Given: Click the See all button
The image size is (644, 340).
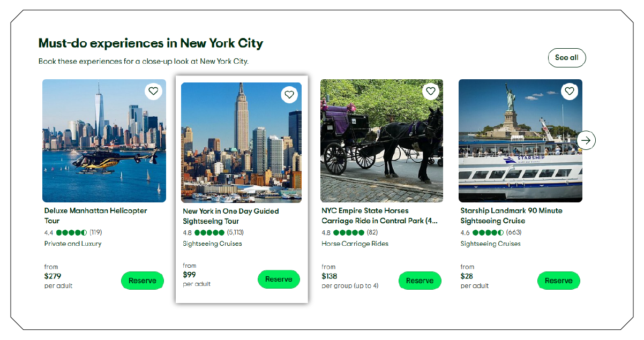Looking at the screenshot, I should (567, 57).
